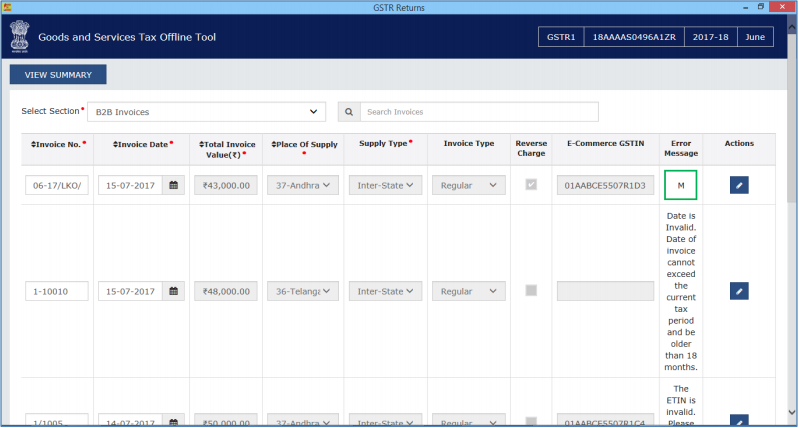This screenshot has height=428, width=799.
Task: Sort by Invoice Date column header
Action: [143, 144]
